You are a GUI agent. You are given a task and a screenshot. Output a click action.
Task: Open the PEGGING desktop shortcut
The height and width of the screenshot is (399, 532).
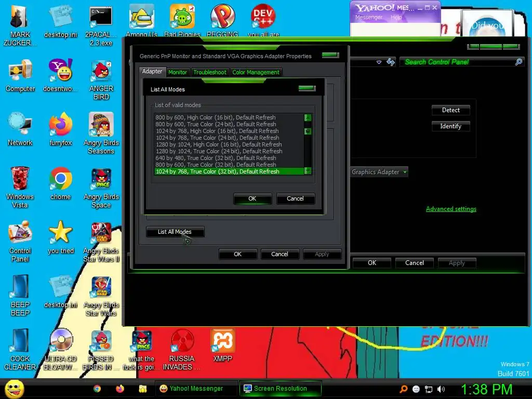click(x=222, y=20)
